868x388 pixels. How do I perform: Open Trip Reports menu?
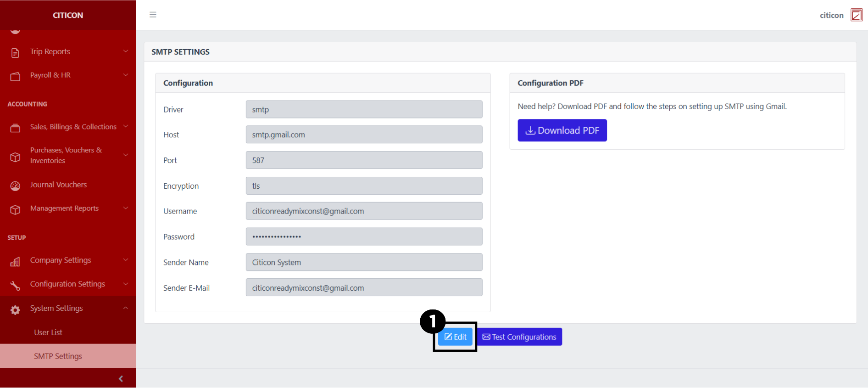click(x=68, y=51)
